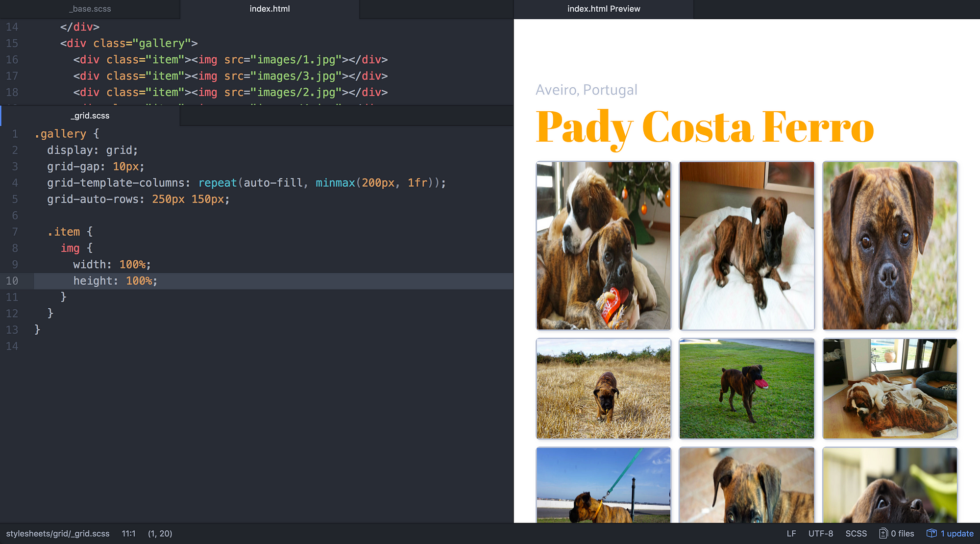The image size is (980, 544).
Task: Activate the _grid.scss tab
Action: [90, 116]
